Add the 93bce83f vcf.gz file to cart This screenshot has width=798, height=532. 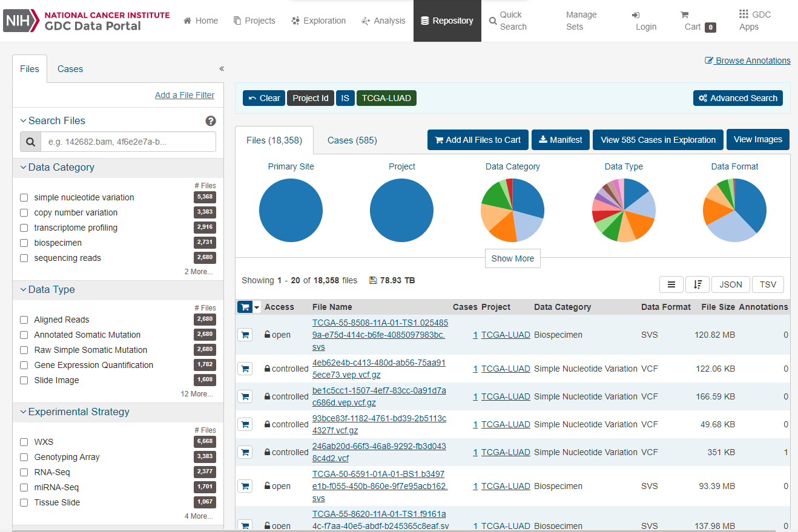(x=245, y=424)
